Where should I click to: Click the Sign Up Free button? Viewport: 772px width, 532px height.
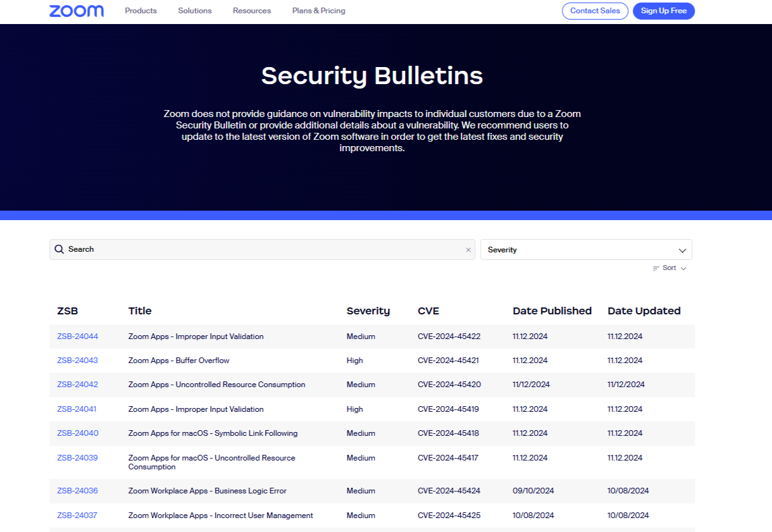coord(664,11)
